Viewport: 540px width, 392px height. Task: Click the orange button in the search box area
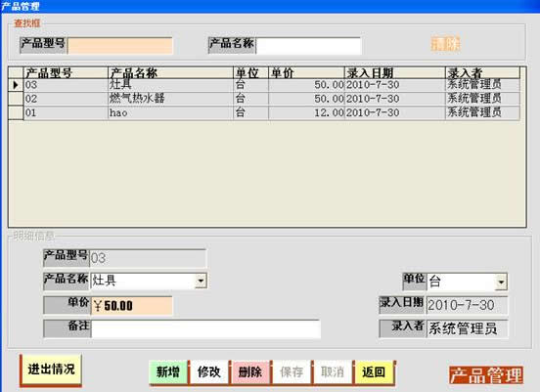(446, 44)
